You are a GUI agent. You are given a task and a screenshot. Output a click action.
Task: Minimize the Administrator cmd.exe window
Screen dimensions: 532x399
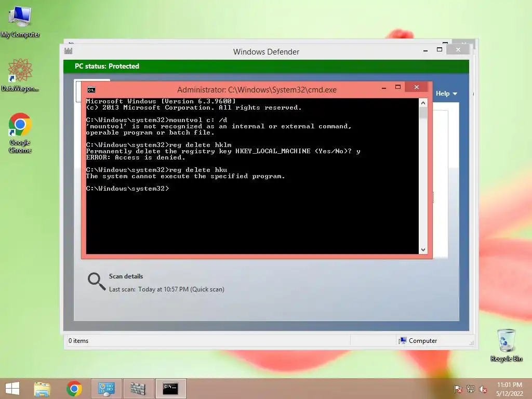[384, 88]
